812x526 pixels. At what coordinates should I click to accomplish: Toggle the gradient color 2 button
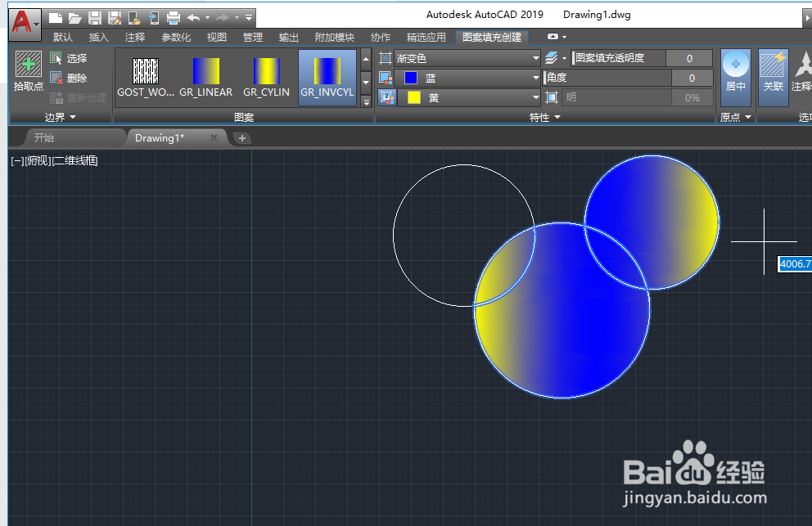tap(386, 97)
